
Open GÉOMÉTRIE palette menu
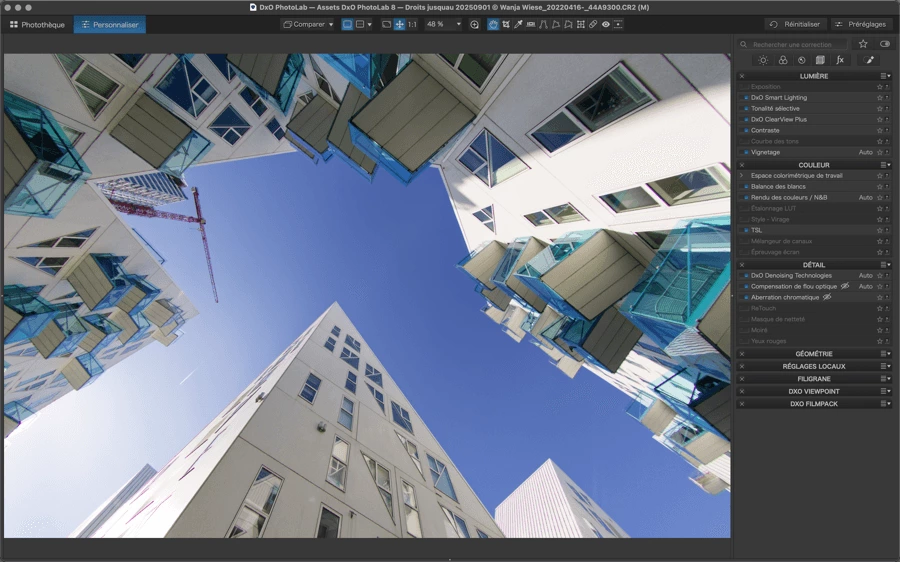click(x=886, y=354)
